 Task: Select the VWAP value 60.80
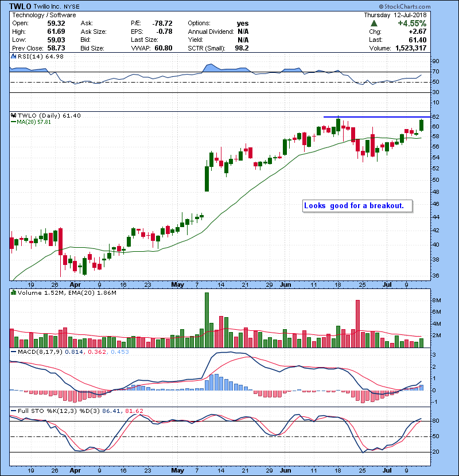coord(164,48)
